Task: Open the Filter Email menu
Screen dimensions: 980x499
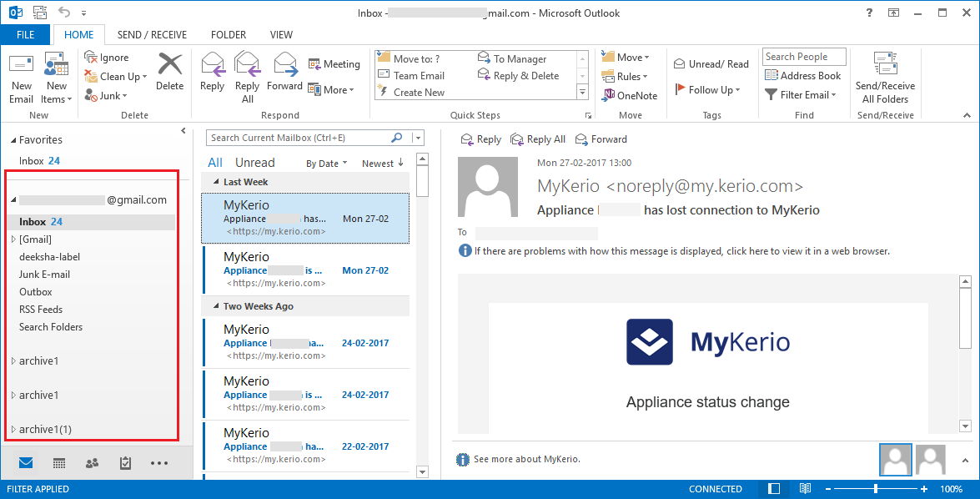Action: coord(801,95)
